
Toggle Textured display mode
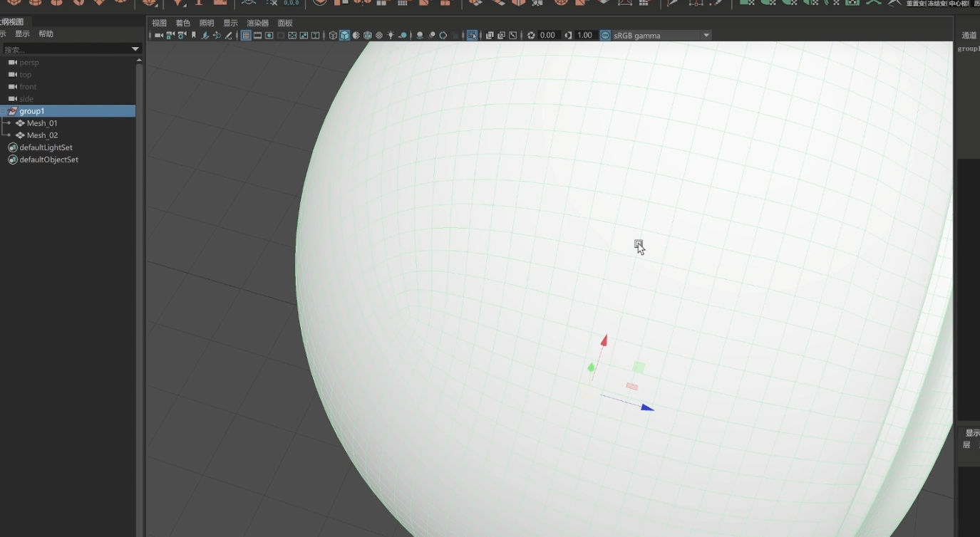[378, 35]
